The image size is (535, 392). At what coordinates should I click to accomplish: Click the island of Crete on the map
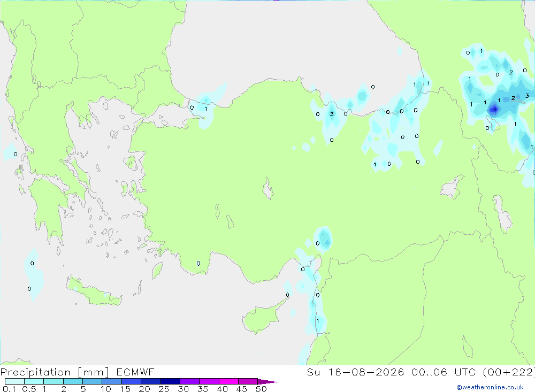pyautogui.click(x=94, y=291)
